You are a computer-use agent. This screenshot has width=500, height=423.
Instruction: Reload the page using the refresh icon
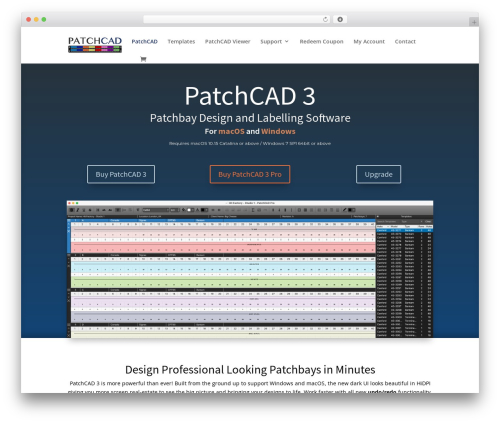[325, 20]
